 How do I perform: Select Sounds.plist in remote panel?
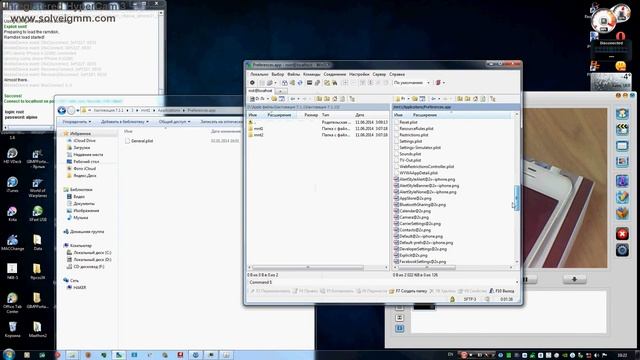(410, 154)
